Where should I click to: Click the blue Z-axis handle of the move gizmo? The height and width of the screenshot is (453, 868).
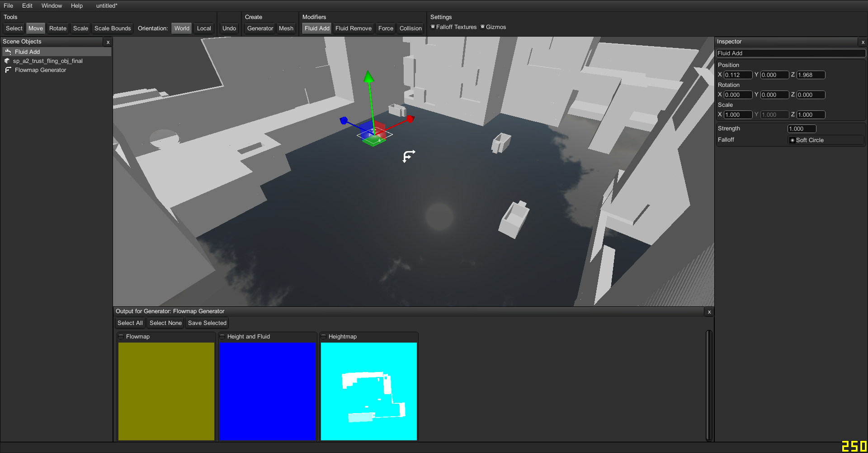pyautogui.click(x=344, y=120)
